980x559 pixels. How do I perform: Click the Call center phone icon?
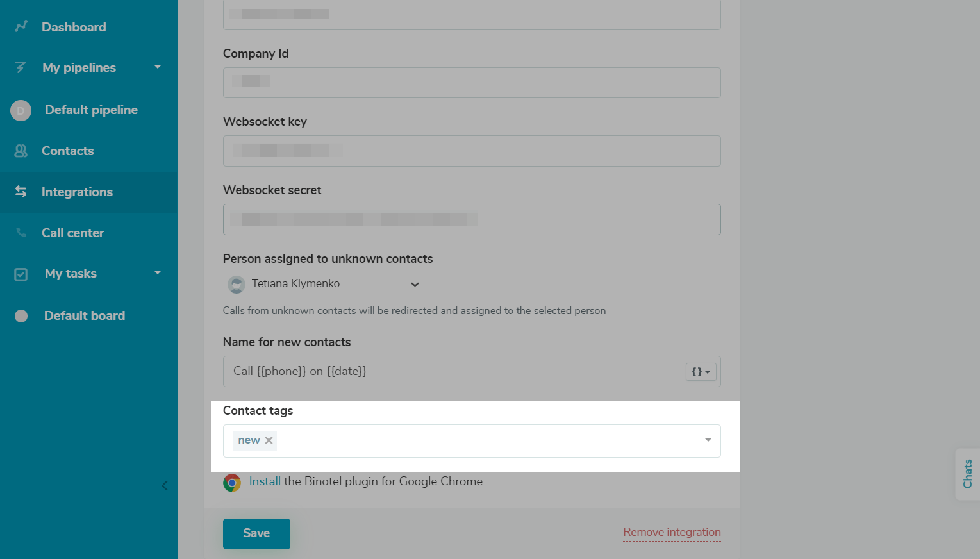click(21, 233)
